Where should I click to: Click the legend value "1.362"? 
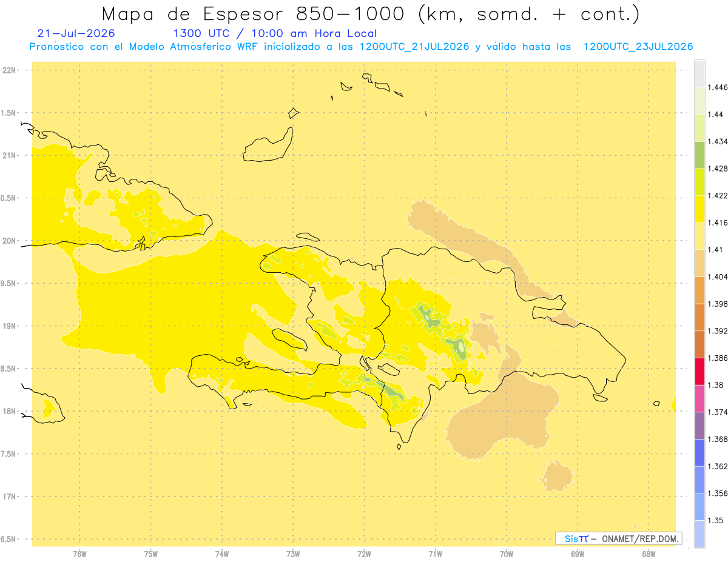[718, 466]
